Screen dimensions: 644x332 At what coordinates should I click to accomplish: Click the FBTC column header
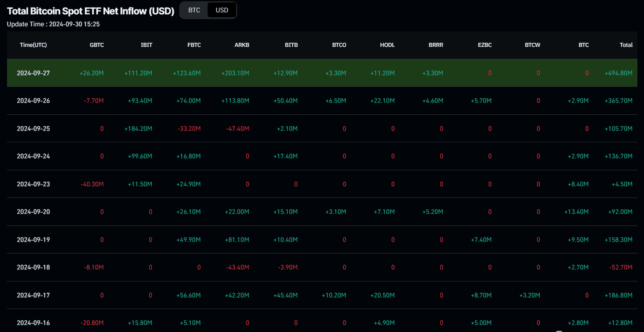194,45
